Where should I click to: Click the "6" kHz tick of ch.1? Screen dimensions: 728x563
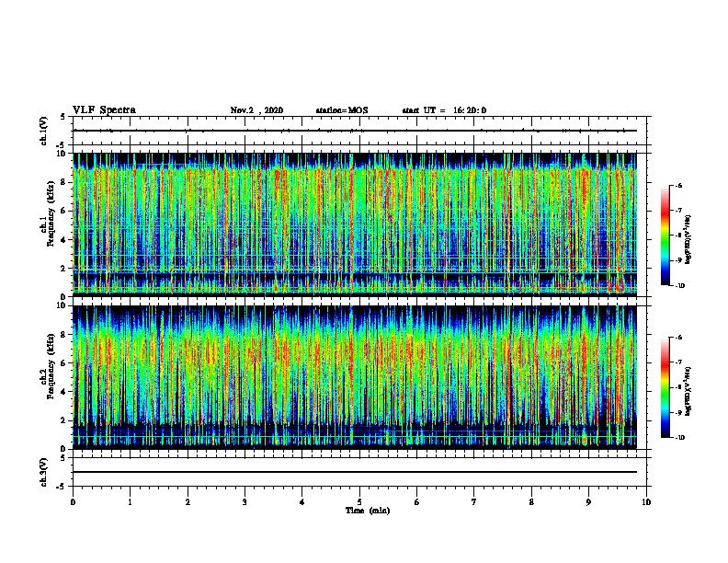(63, 211)
